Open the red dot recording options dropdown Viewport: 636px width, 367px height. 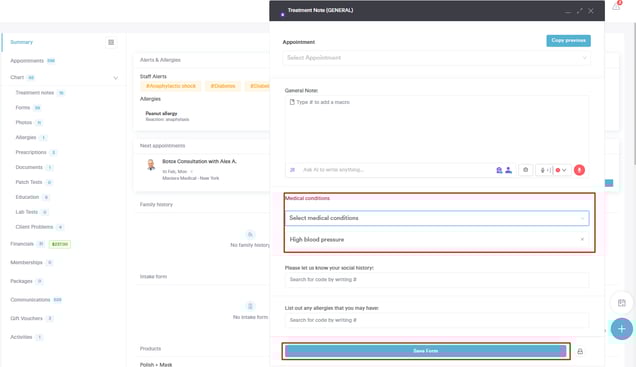[x=561, y=170]
